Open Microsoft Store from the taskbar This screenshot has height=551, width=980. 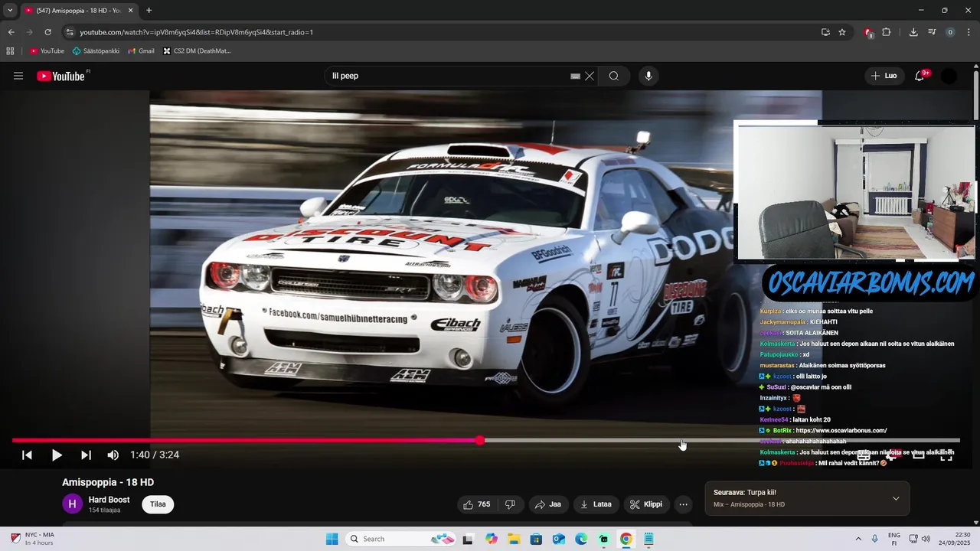tap(536, 539)
